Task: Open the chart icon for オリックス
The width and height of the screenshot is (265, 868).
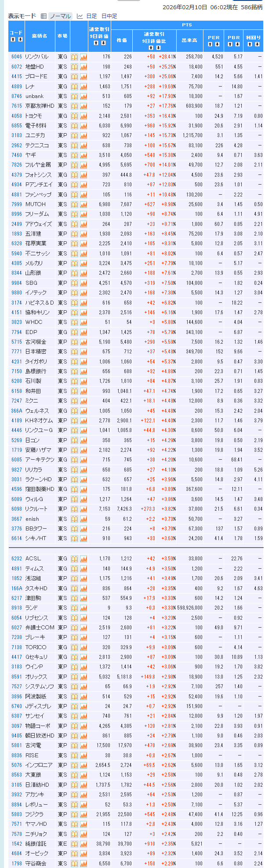Action: pyautogui.click(x=83, y=677)
